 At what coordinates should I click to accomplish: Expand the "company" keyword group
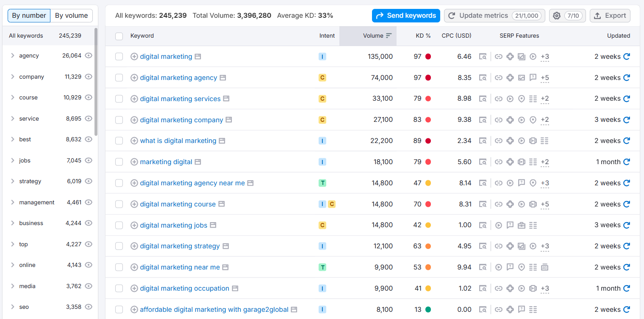[12, 77]
